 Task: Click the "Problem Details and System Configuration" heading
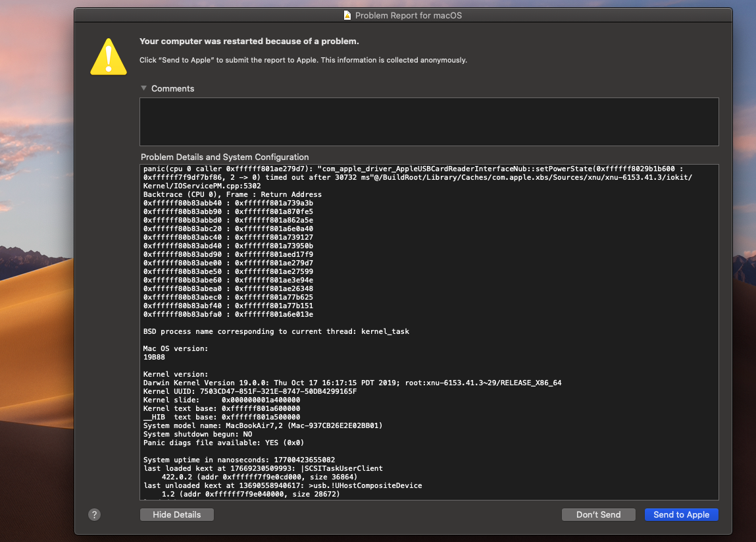pyautogui.click(x=224, y=157)
